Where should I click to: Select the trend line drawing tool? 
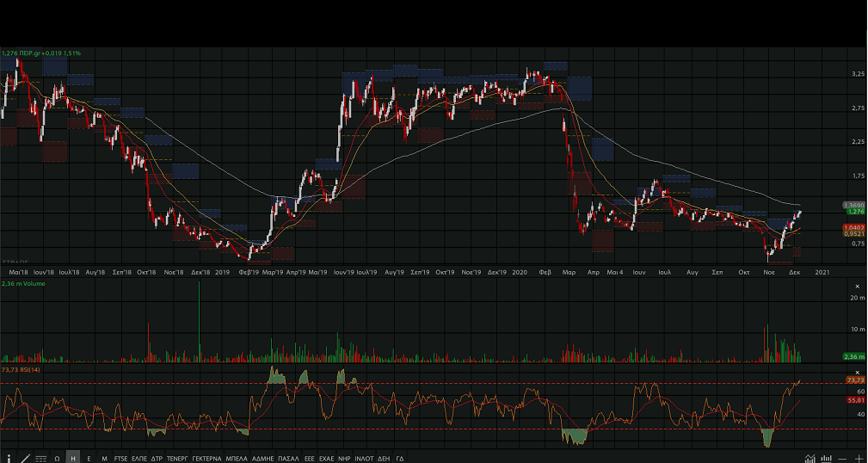24,458
